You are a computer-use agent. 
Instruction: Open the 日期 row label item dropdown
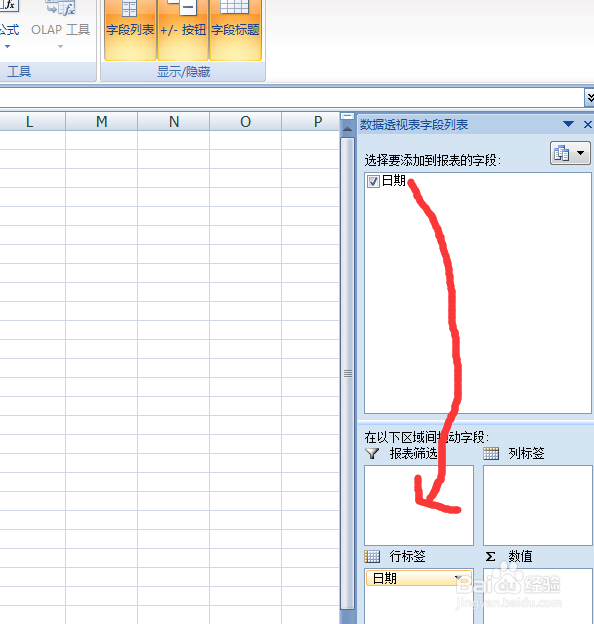point(458,577)
